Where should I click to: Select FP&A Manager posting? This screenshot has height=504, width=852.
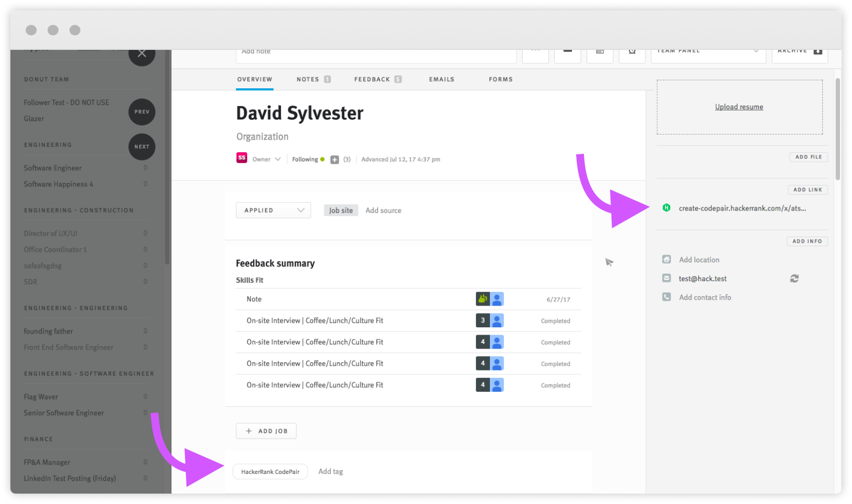click(47, 462)
